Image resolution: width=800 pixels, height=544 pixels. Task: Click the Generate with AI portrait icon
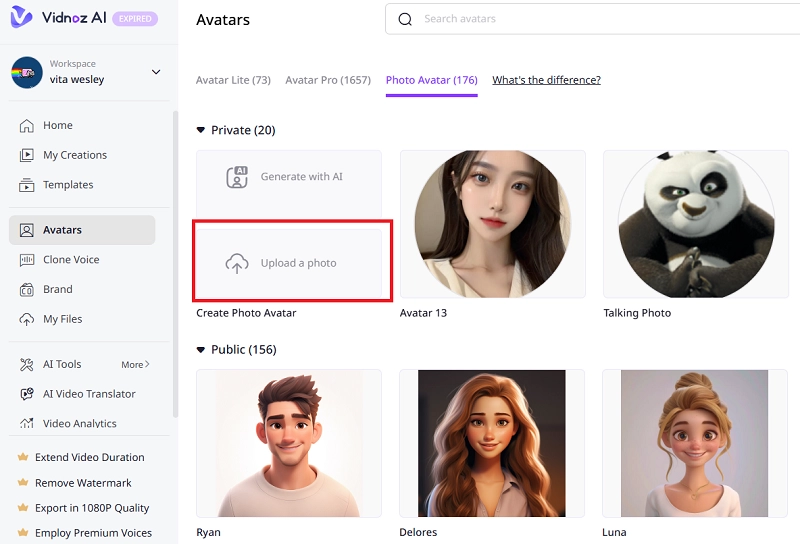coord(237,177)
